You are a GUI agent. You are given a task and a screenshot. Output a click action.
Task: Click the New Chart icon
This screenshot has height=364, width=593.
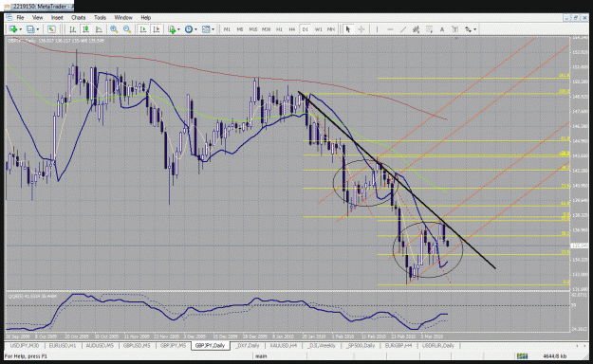[13, 29]
